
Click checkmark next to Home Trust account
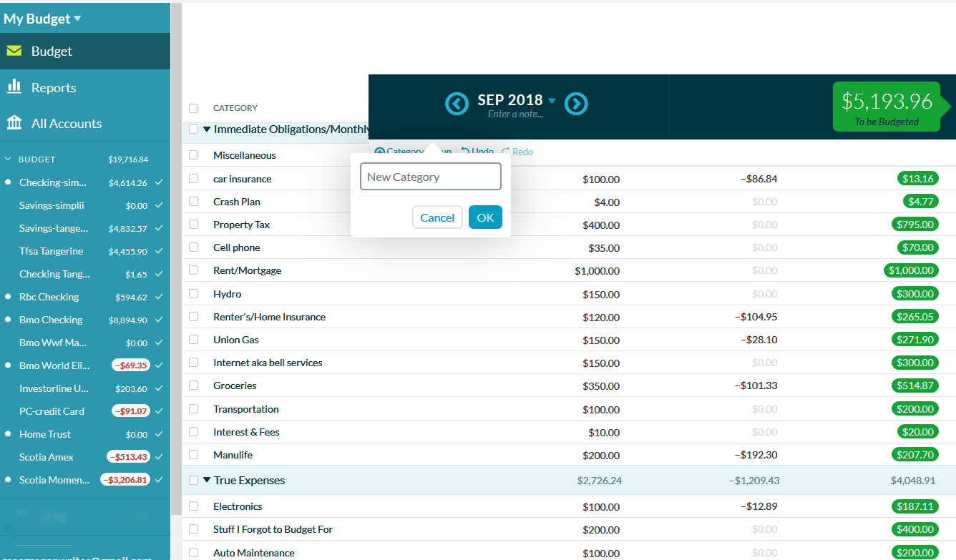pos(159,434)
